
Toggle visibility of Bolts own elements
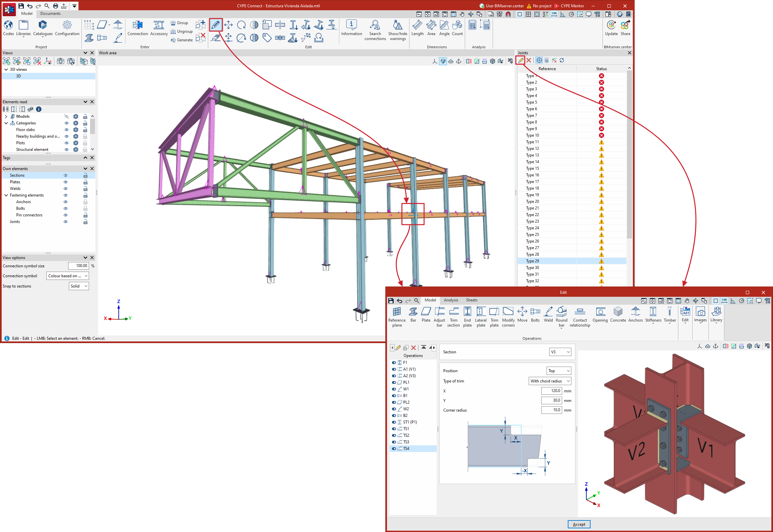click(66, 208)
